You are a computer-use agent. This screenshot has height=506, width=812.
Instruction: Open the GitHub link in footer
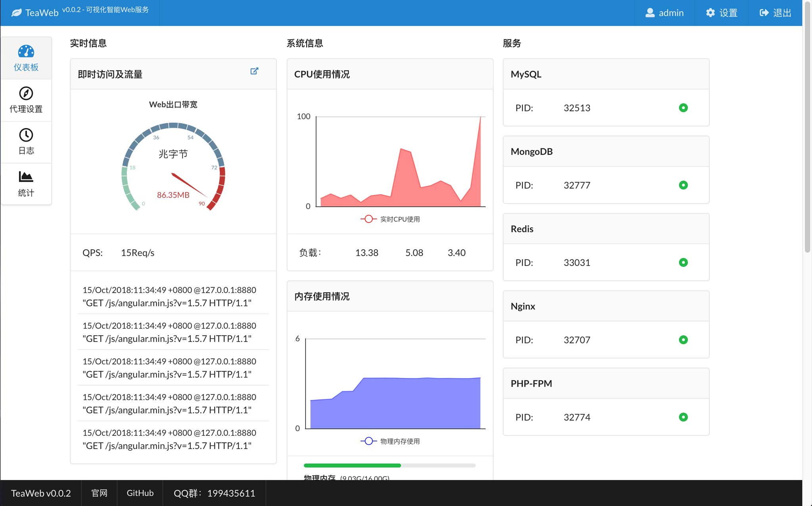coord(140,493)
